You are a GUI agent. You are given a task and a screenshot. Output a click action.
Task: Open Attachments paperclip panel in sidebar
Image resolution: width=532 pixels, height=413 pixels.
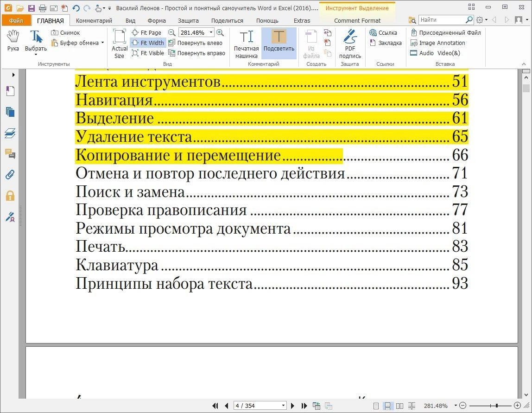(x=10, y=175)
